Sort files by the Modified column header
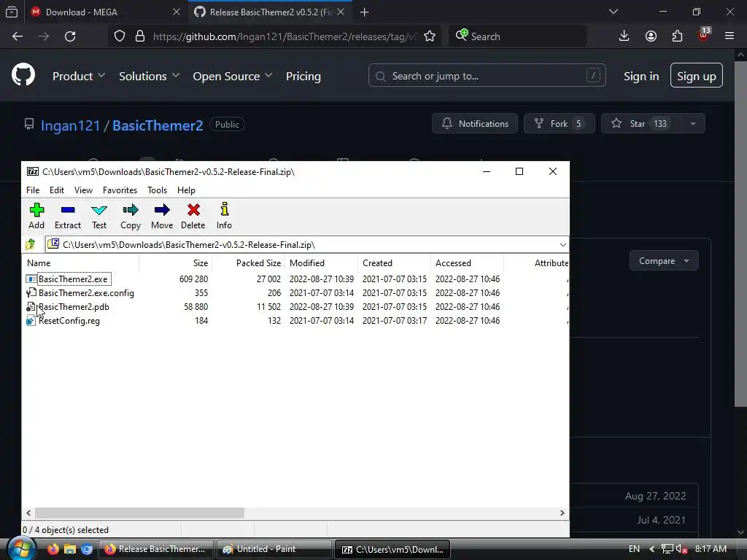747x560 pixels. pos(322,262)
